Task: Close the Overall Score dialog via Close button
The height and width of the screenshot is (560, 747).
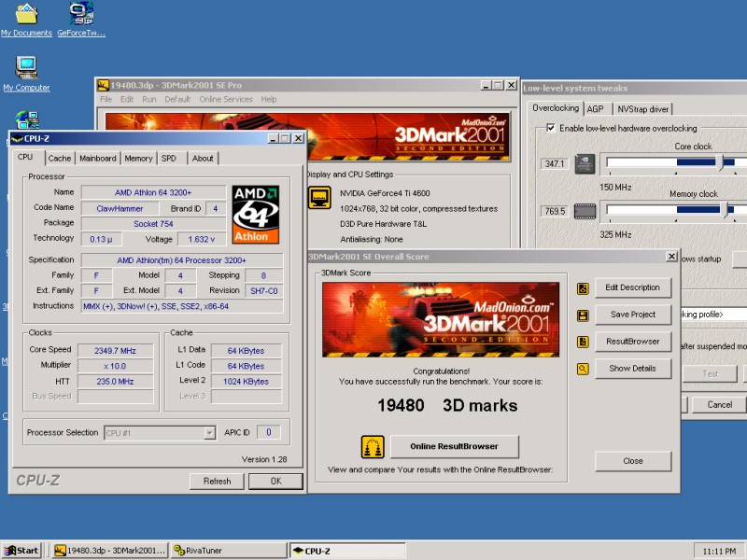Action: (633, 461)
